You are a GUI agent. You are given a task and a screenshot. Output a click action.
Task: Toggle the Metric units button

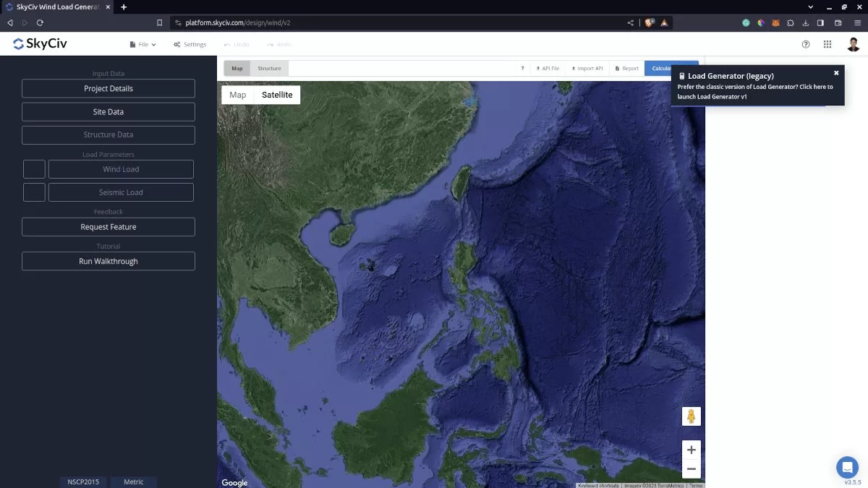[x=133, y=481]
